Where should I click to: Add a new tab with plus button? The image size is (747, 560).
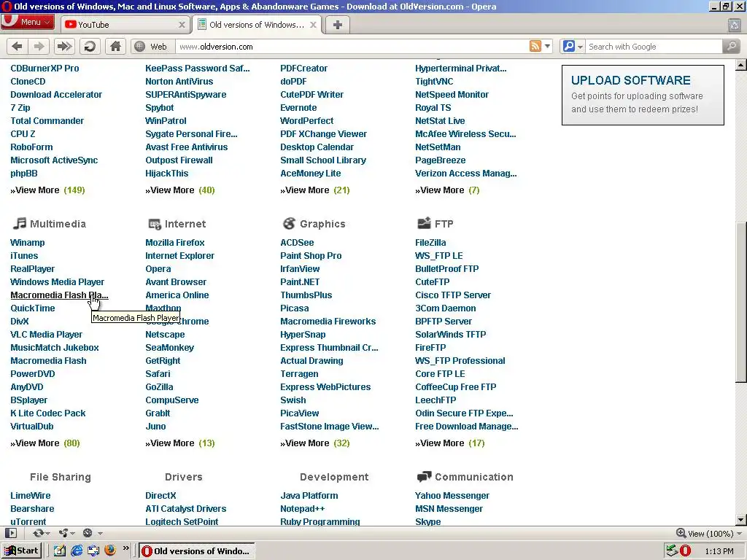click(337, 25)
